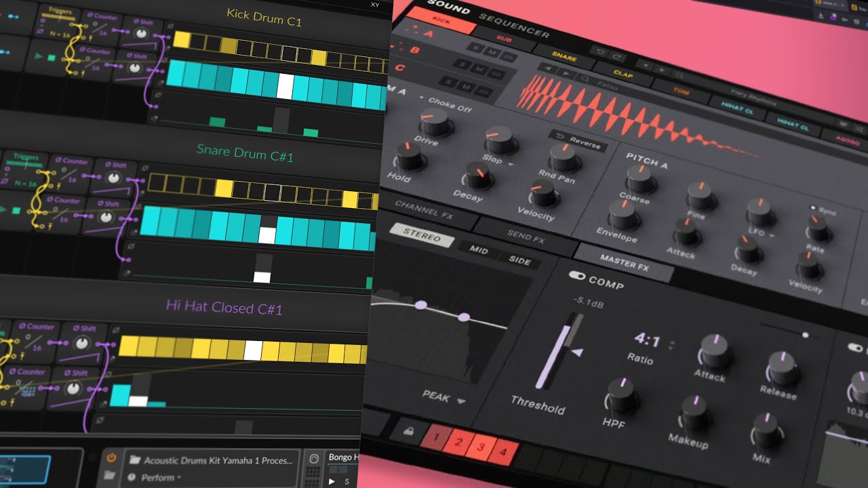The height and width of the screenshot is (488, 868).
Task: Click the Rnd Pan knob
Action: pos(563,157)
